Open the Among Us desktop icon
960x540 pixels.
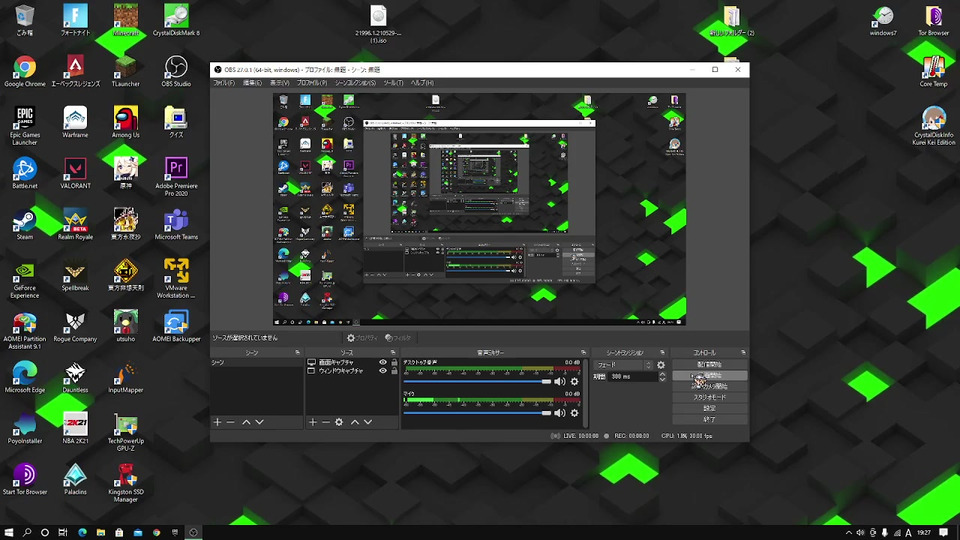tap(126, 122)
